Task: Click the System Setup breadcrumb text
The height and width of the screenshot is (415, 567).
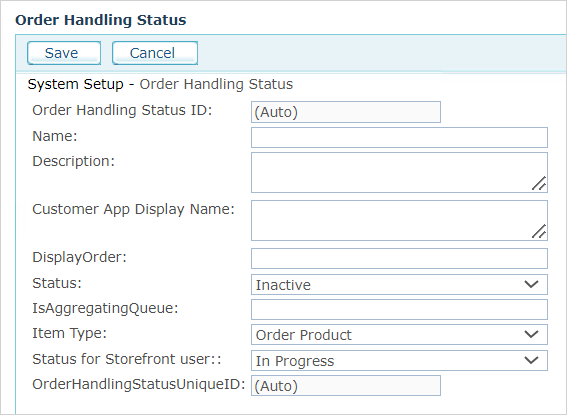Action: 76,84
